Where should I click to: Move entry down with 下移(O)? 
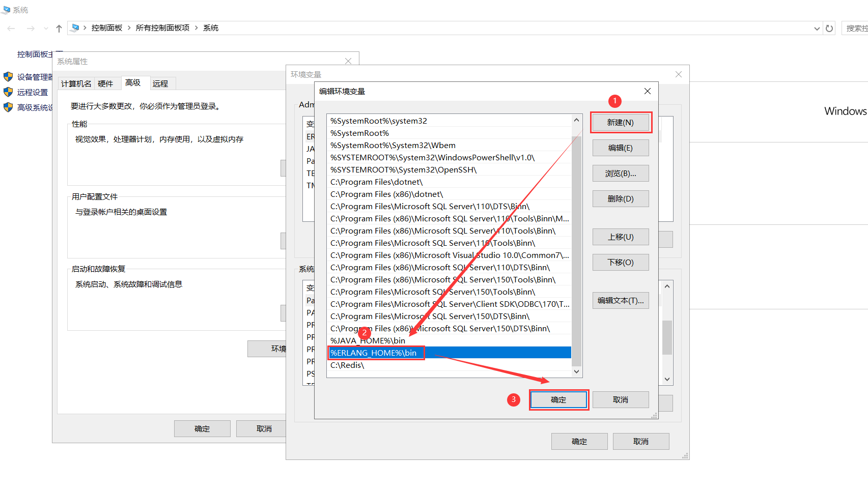coord(621,263)
